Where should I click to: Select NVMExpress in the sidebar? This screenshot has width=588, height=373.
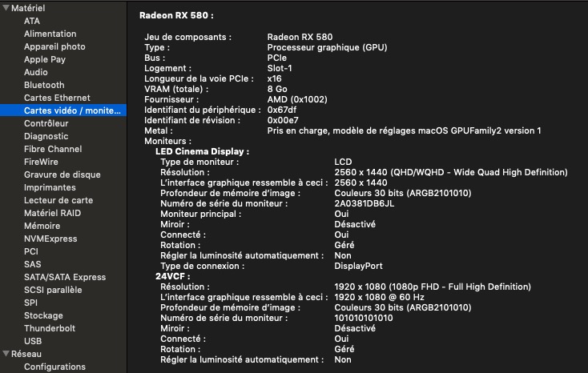[50, 239]
